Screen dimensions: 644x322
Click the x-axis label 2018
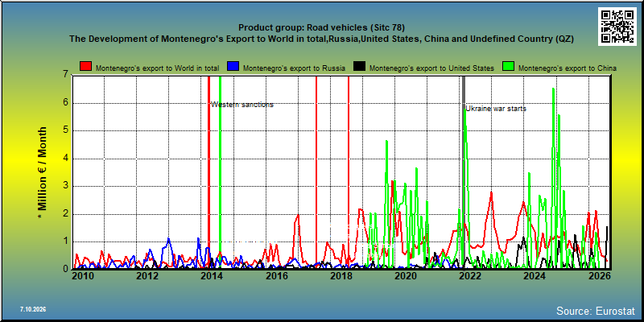coord(341,276)
